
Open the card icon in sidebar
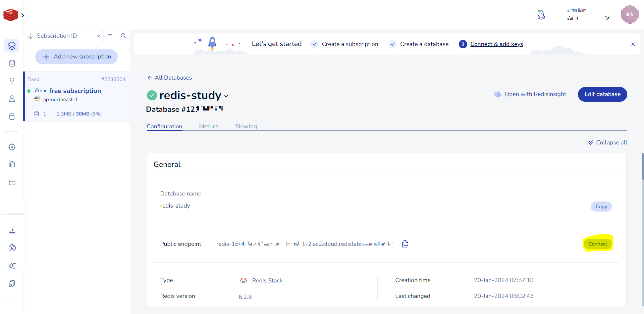[x=12, y=182]
